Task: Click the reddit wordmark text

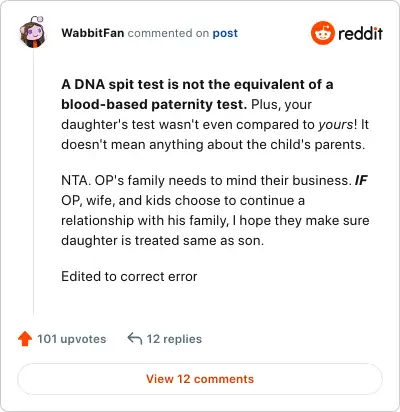Action: [360, 33]
